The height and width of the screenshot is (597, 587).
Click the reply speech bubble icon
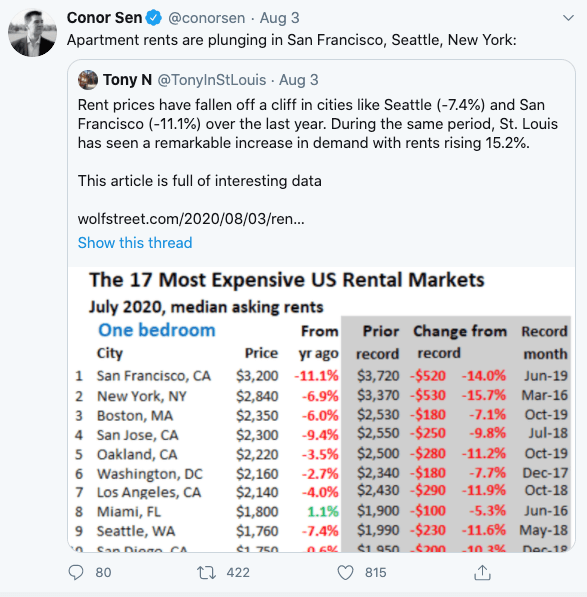point(76,572)
